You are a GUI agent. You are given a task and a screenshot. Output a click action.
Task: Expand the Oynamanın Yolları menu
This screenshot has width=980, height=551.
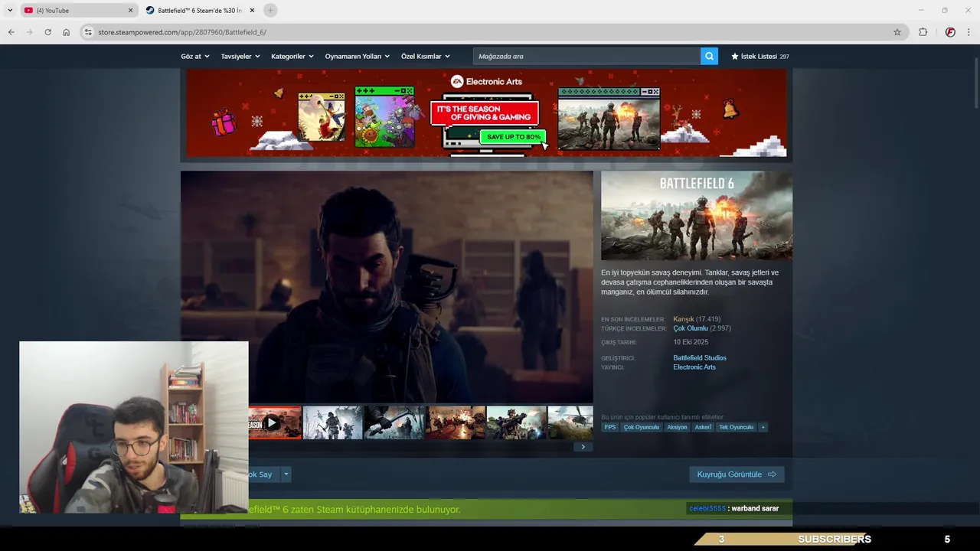pos(358,56)
